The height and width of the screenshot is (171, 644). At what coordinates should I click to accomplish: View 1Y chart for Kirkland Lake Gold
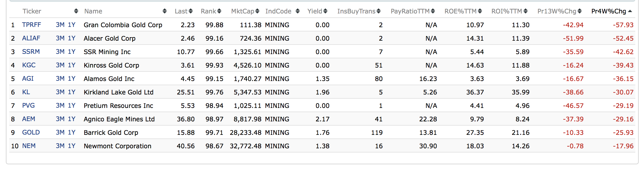point(72,92)
